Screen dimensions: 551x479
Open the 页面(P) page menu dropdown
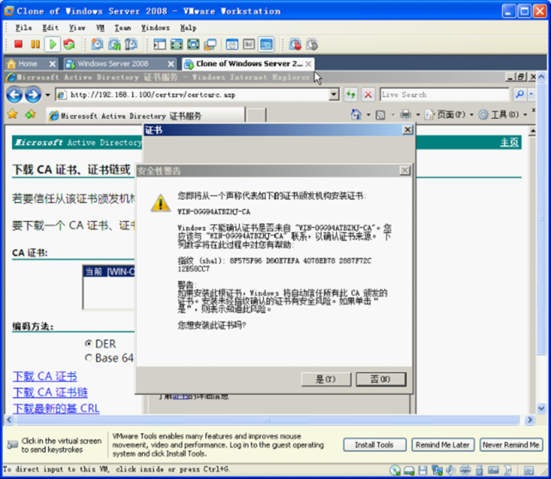pyautogui.click(x=448, y=115)
